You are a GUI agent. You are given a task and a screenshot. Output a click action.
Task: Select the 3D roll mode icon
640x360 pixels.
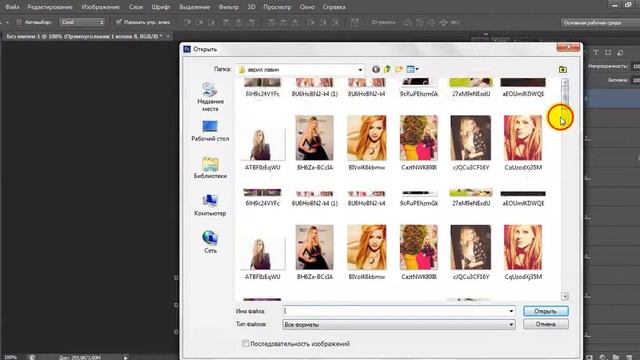(x=420, y=22)
